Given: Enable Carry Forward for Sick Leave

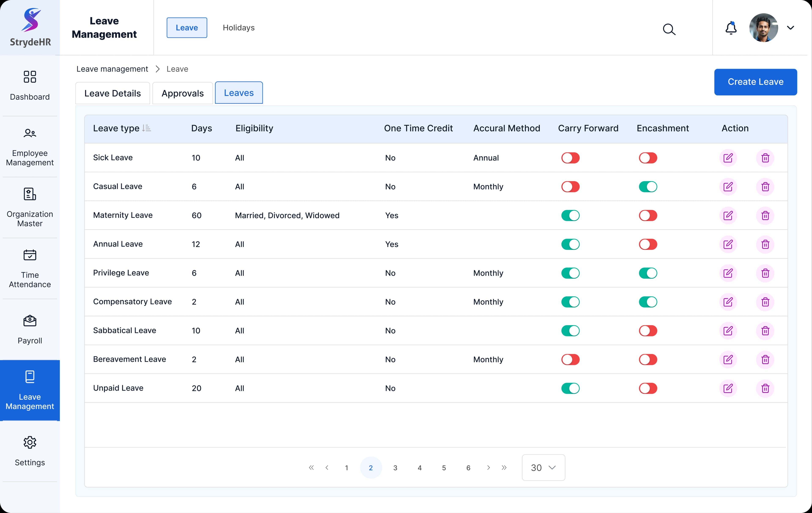Looking at the screenshot, I should [x=570, y=158].
